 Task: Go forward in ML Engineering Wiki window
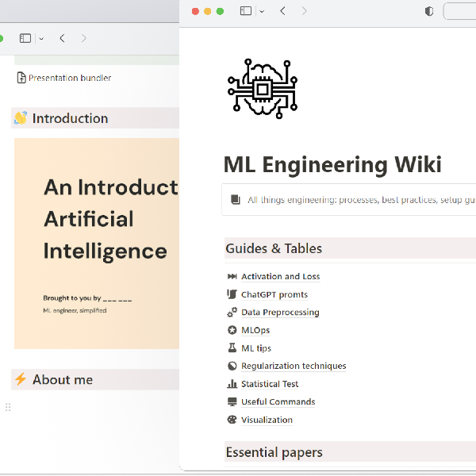point(304,11)
